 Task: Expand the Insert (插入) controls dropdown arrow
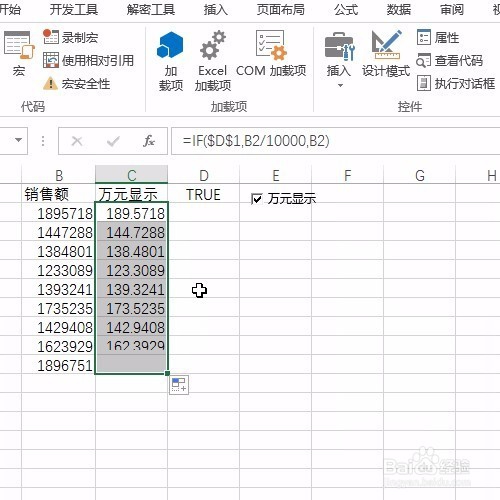tap(340, 86)
